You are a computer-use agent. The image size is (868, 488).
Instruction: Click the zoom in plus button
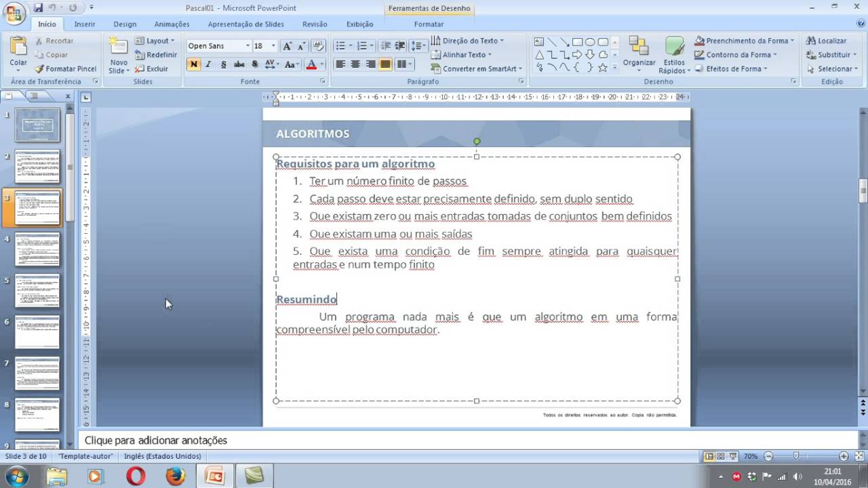843,457
